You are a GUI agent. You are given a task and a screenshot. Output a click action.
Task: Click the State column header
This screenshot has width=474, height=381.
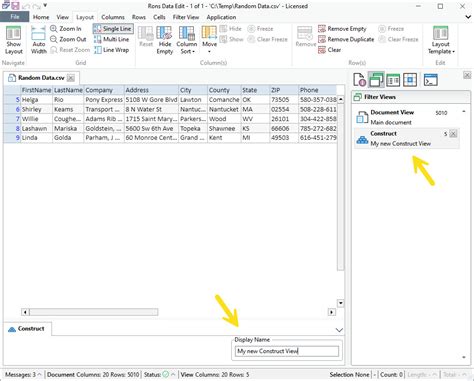[255, 90]
